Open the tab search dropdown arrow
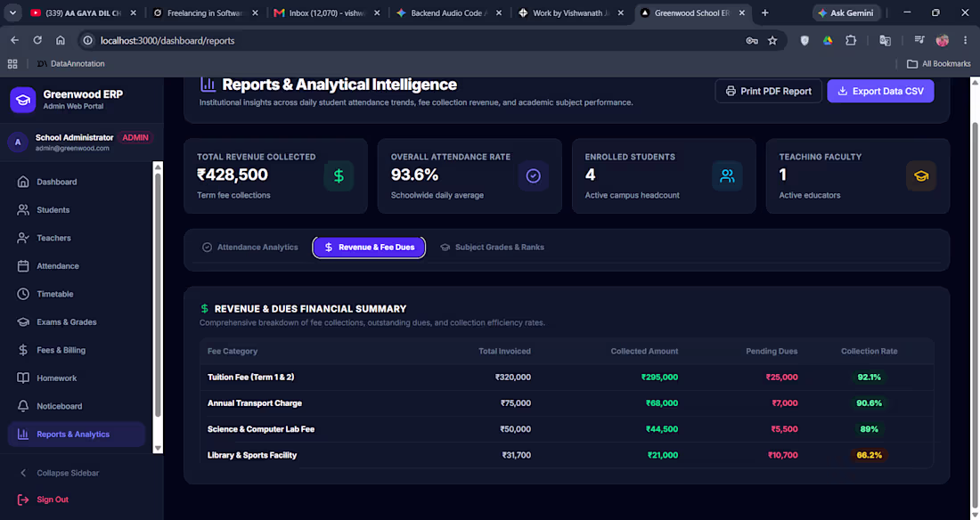The width and height of the screenshot is (980, 520). click(x=12, y=12)
